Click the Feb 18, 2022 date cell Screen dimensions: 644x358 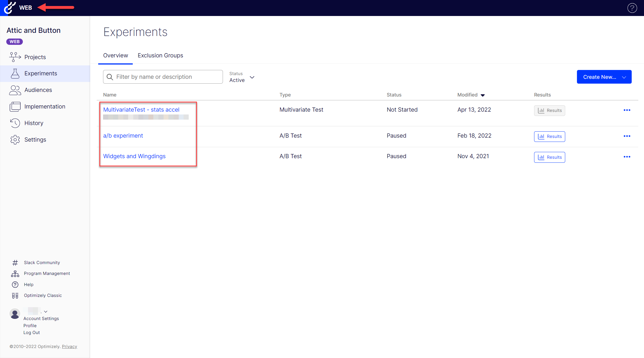point(474,136)
